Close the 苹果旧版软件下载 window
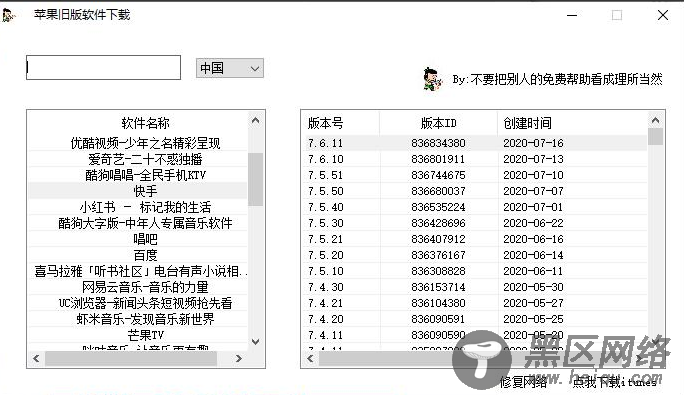The width and height of the screenshot is (684, 395). pos(663,15)
